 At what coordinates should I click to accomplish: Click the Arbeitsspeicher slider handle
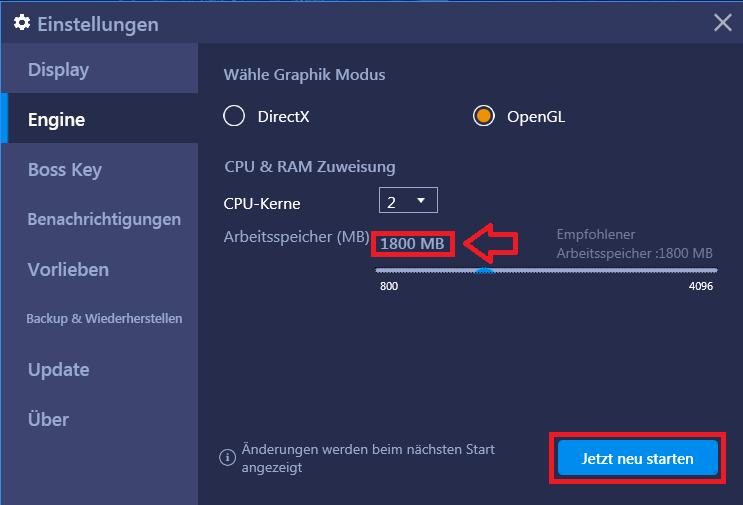coord(484,271)
